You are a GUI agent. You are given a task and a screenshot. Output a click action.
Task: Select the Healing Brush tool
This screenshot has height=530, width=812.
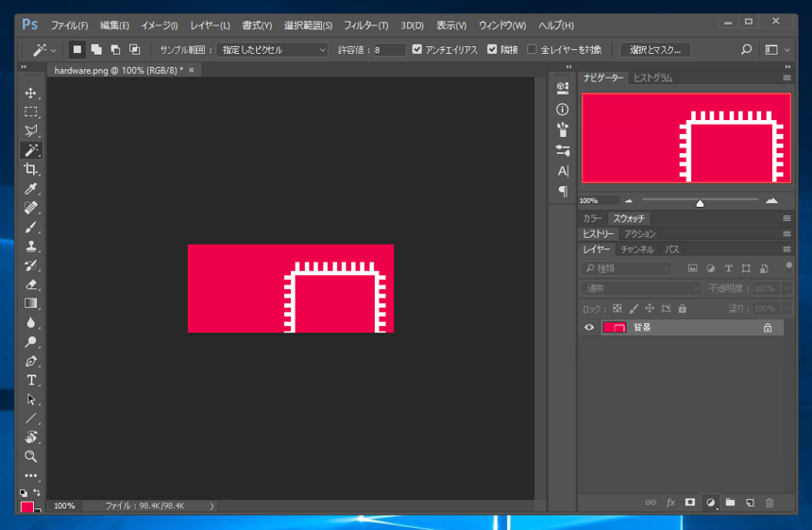[30, 208]
